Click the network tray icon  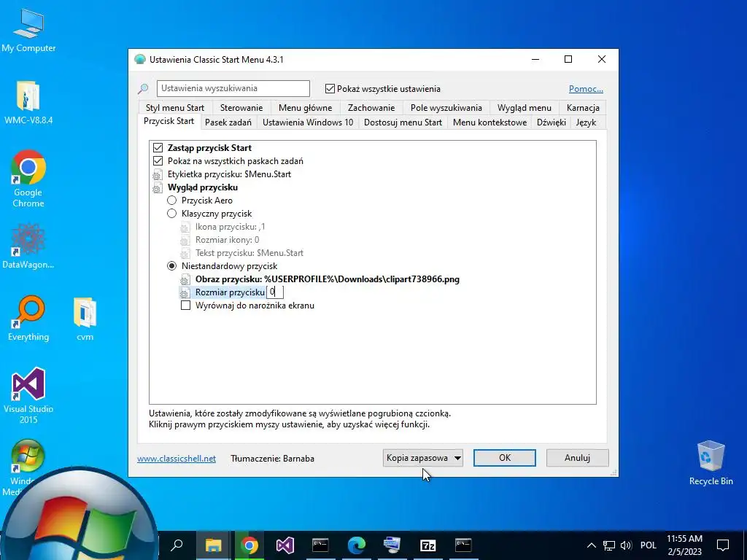tap(609, 545)
